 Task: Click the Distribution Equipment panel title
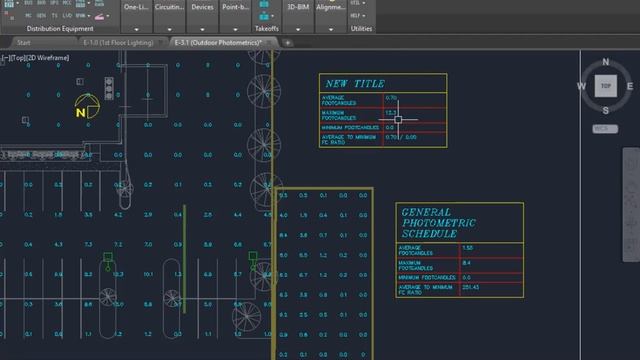click(60, 29)
